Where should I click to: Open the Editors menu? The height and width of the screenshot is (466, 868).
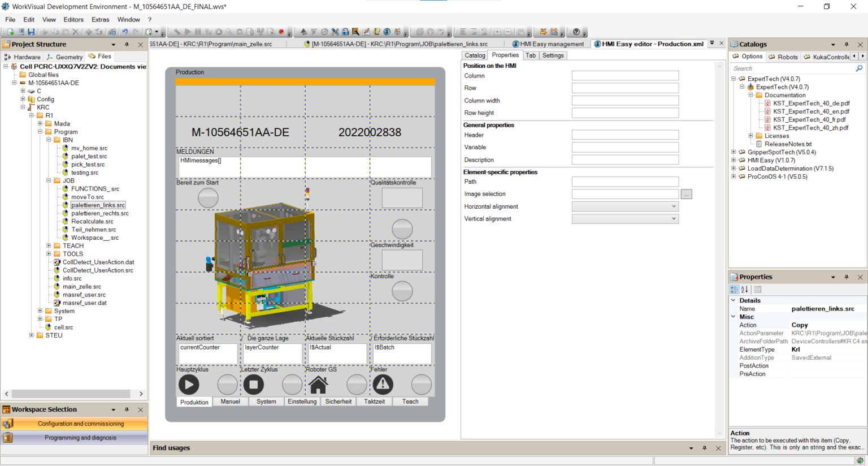[73, 19]
